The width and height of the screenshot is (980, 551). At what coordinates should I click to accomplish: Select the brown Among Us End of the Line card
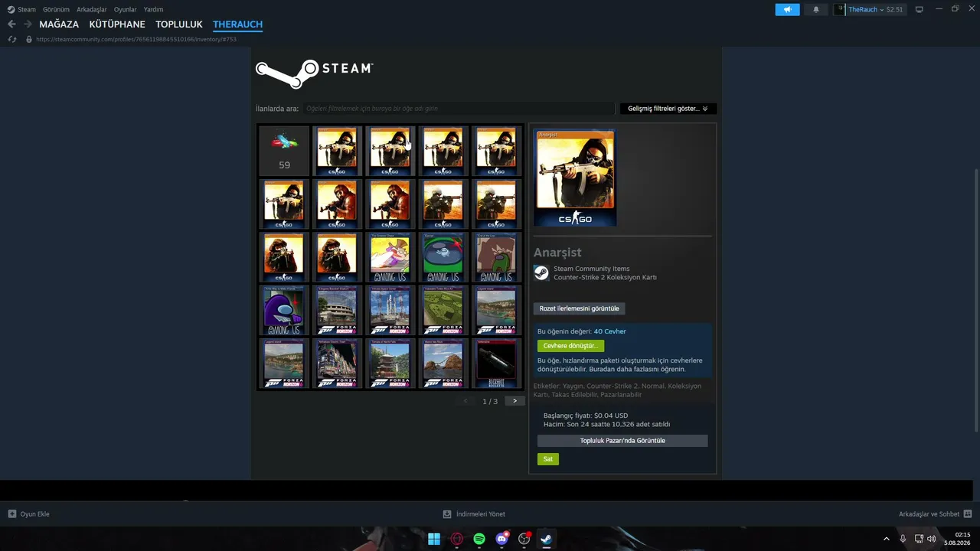click(496, 257)
